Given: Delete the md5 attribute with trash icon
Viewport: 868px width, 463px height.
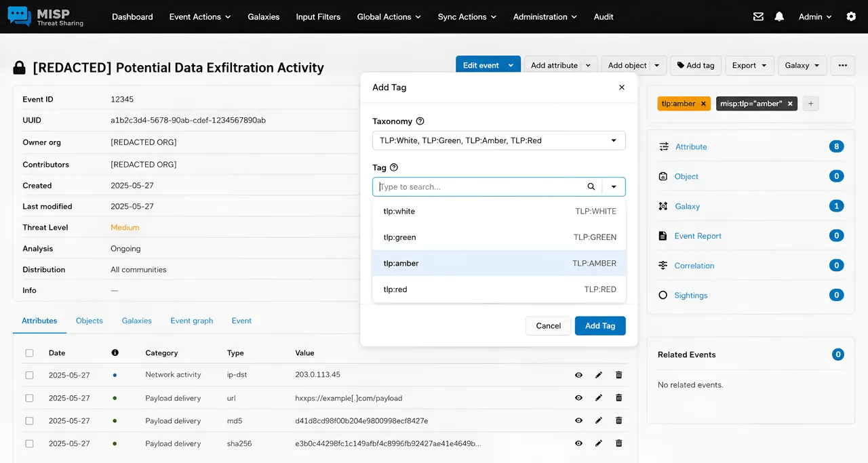Looking at the screenshot, I should [618, 421].
